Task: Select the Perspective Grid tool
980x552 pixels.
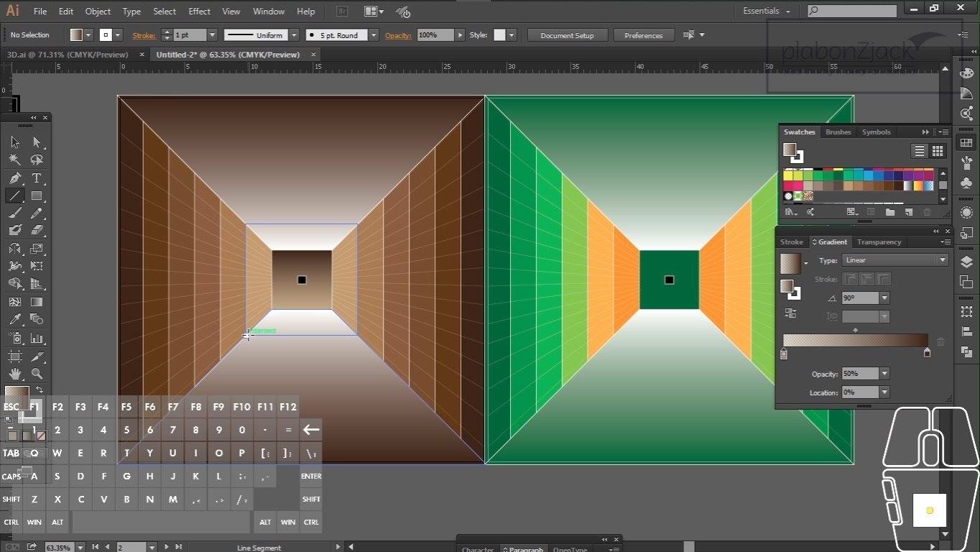Action: click(x=37, y=284)
